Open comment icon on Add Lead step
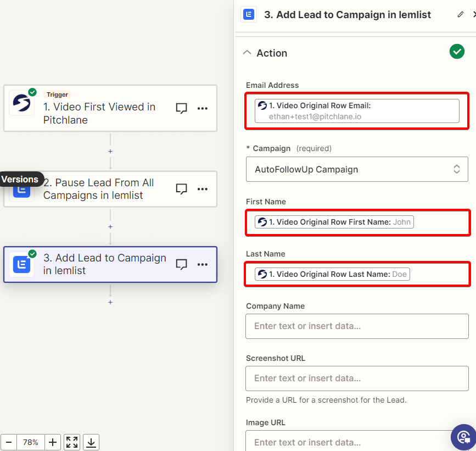Screen dimensions: 476x451 click(x=182, y=264)
